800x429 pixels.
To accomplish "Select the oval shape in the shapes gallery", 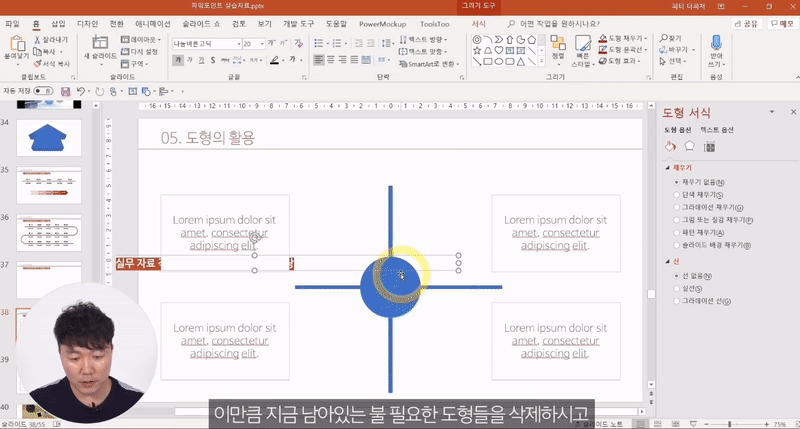I will click(498, 62).
